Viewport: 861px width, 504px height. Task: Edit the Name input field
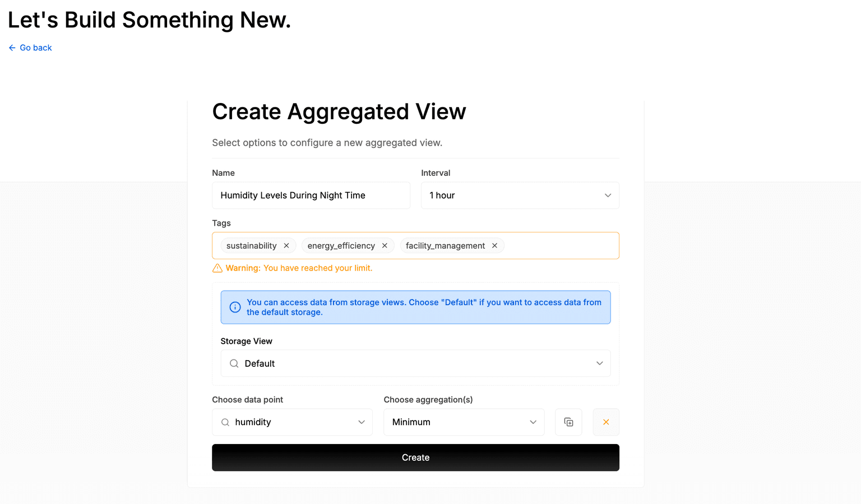pos(311,195)
